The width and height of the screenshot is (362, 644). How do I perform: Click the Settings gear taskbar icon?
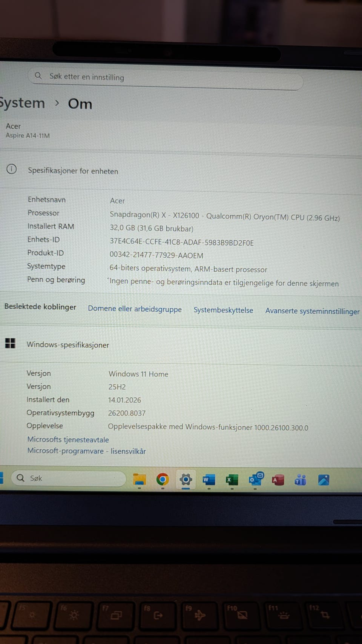[186, 480]
